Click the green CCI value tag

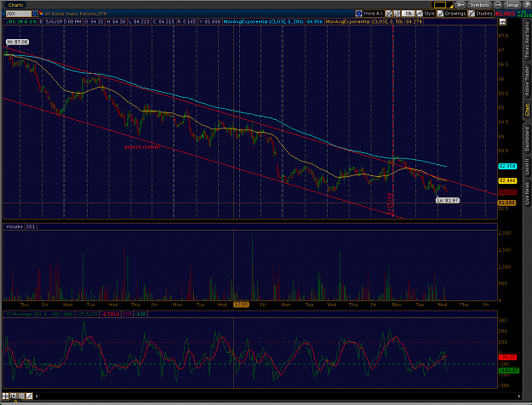pyautogui.click(x=509, y=370)
